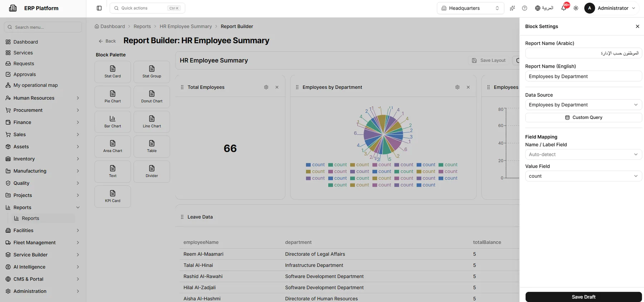Remove the Total Employees block
The height and width of the screenshot is (302, 644).
pyautogui.click(x=277, y=87)
